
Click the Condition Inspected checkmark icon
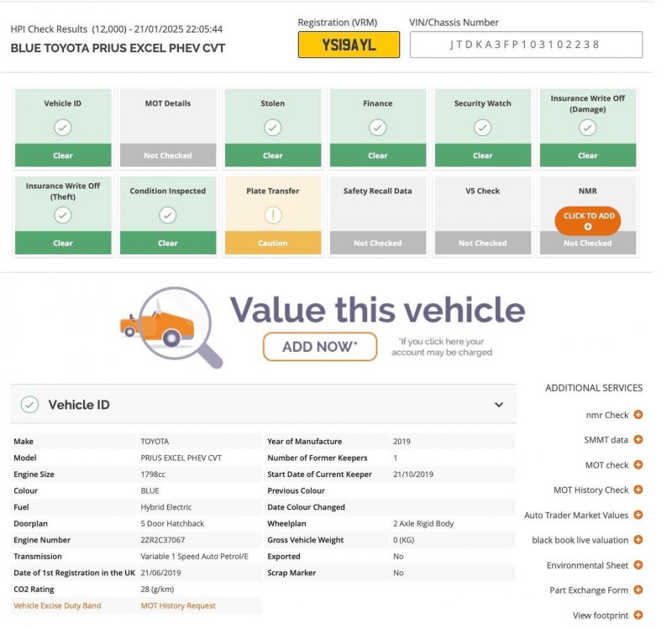(167, 215)
